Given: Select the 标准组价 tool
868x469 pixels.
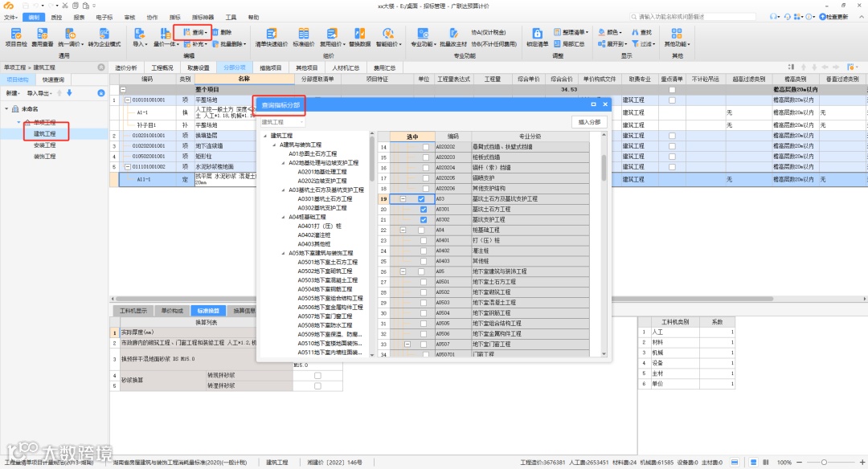Looking at the screenshot, I should point(303,37).
